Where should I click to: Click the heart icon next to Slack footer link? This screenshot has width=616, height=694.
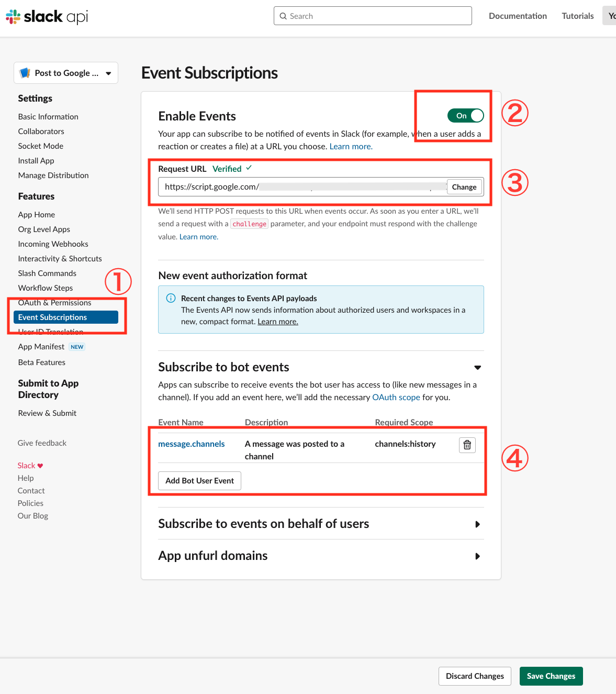pos(39,465)
